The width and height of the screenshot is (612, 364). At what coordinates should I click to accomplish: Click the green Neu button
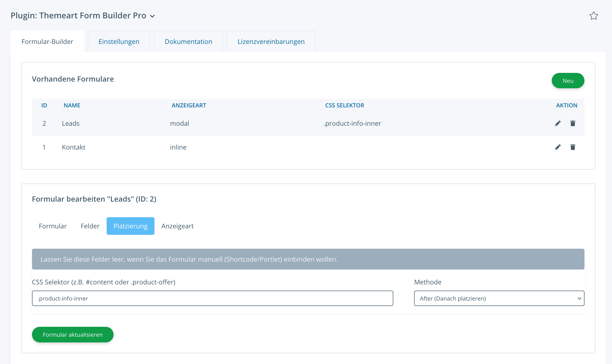click(x=568, y=81)
